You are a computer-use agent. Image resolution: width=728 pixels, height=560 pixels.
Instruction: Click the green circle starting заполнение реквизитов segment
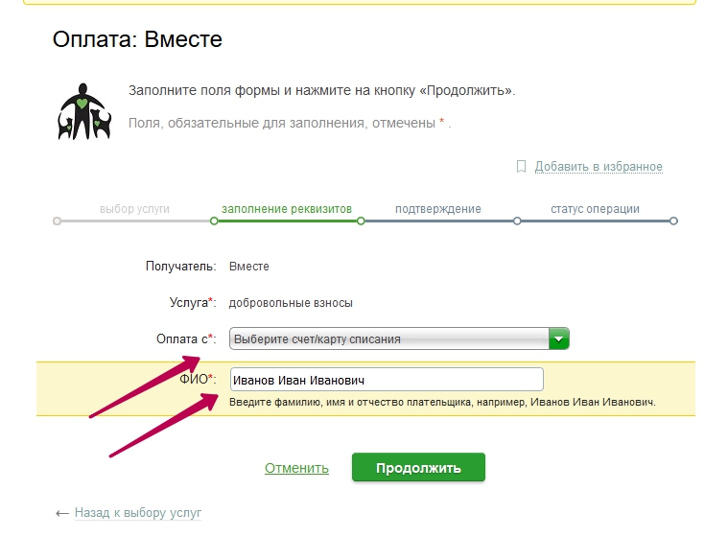[x=214, y=221]
